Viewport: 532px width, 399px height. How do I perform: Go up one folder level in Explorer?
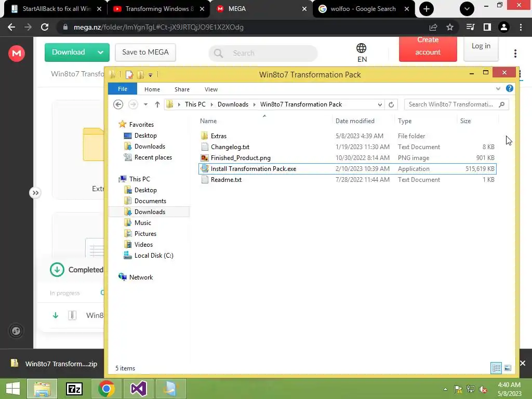(x=157, y=104)
